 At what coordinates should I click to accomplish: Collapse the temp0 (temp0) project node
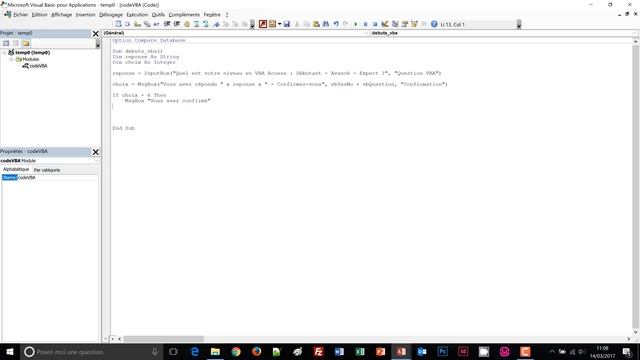click(4, 53)
